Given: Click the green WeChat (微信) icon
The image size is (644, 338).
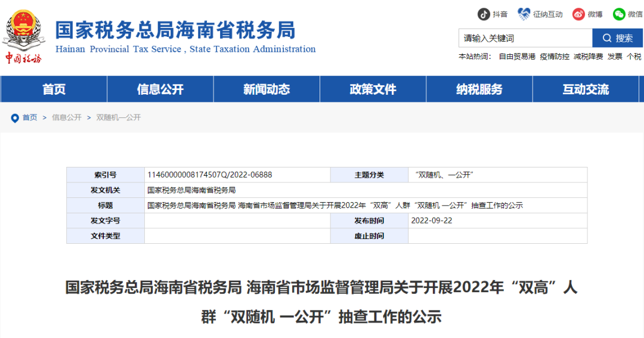Looking at the screenshot, I should point(619,14).
